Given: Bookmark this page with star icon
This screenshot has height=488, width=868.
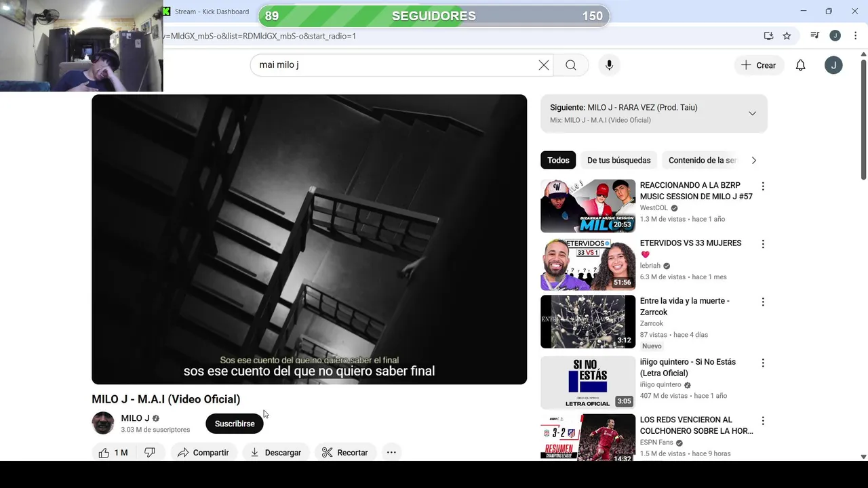Looking at the screenshot, I should (x=787, y=36).
